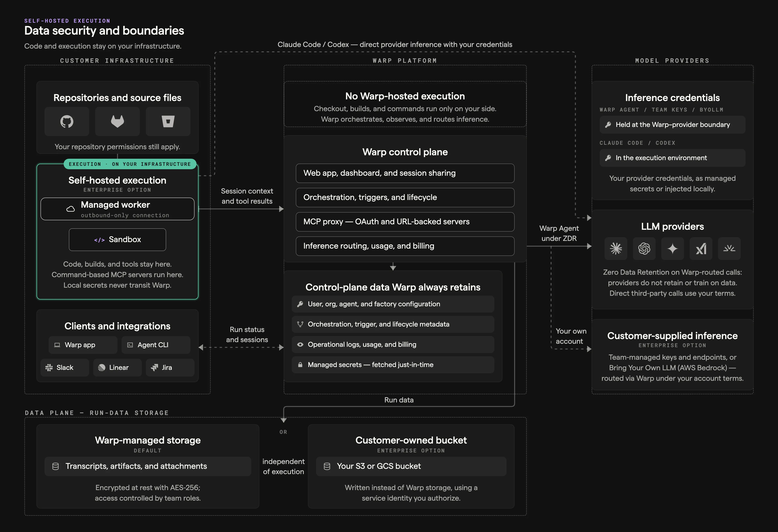Click DATA PLANE — RUN-DATA STORAGE label

[97, 413]
